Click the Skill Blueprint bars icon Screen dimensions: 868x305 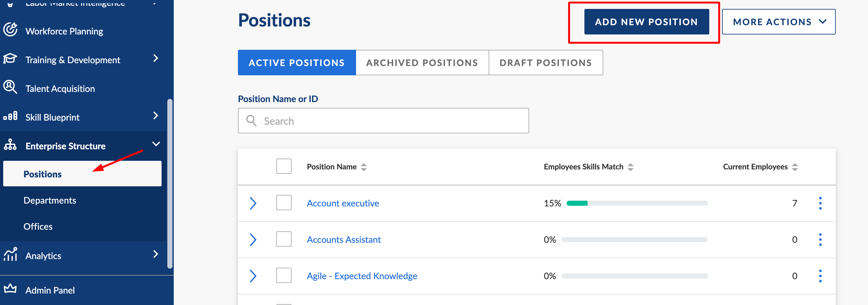(10, 116)
